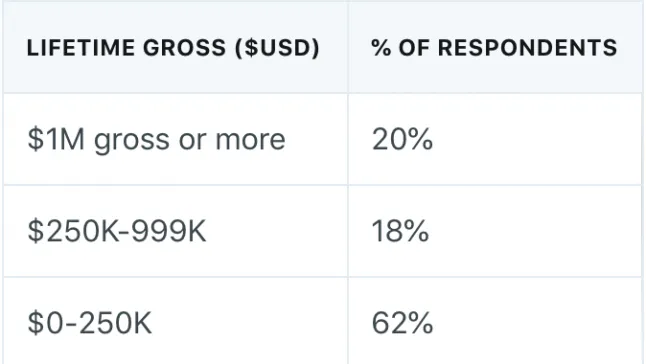
Task: Click the word RESPONDENTS in the header
Action: pyautogui.click(x=527, y=47)
